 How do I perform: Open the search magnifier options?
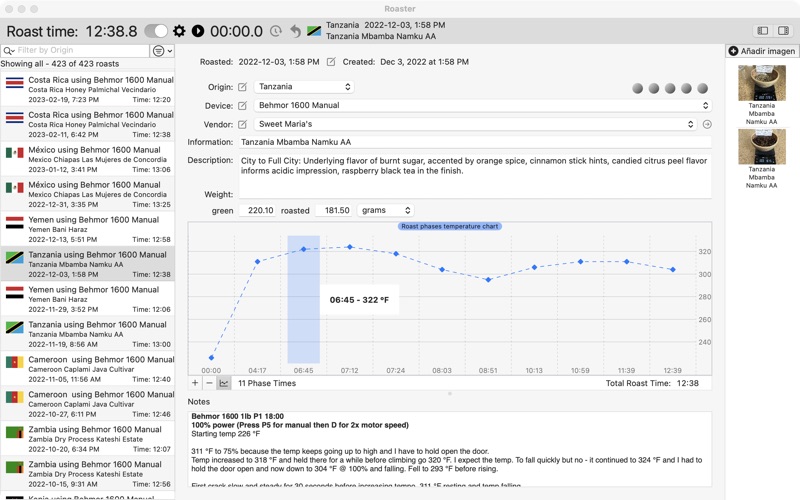[8, 50]
